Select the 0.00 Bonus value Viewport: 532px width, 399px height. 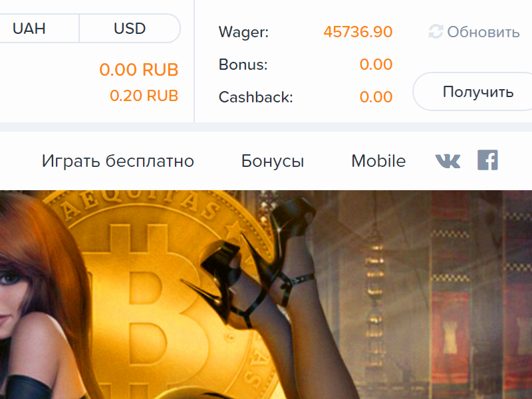point(376,64)
